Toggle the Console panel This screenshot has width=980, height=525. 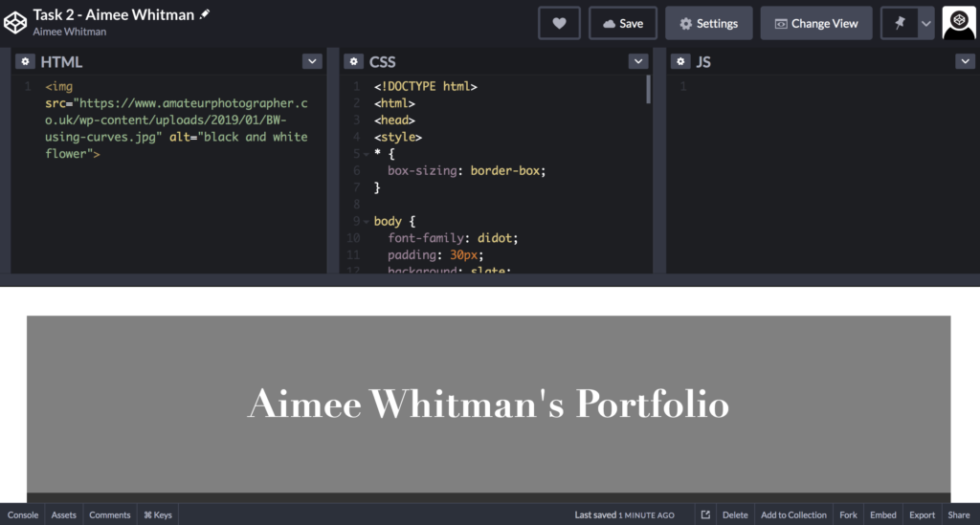click(23, 514)
